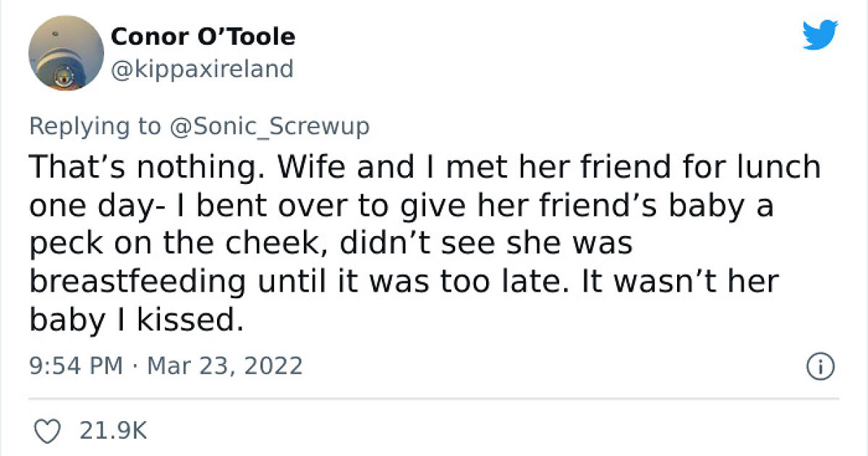Click the 9:54 PM timestamp

[x=75, y=366]
